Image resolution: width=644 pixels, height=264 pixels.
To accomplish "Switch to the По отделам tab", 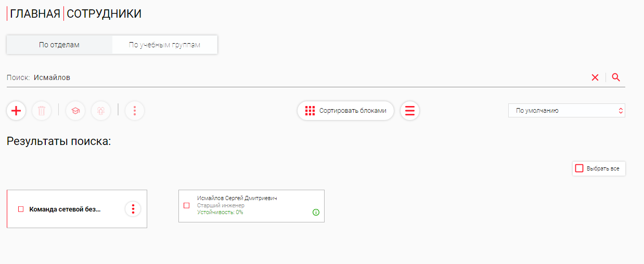I will 59,45.
